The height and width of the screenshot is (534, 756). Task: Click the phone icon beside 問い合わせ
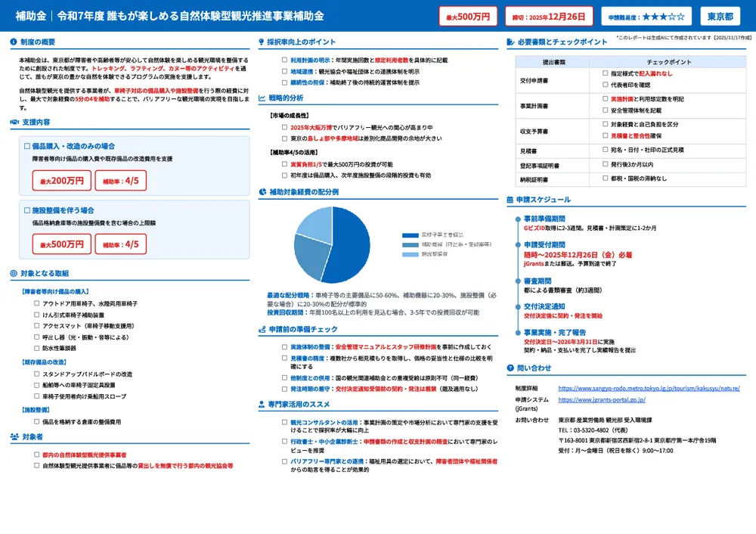[x=510, y=368]
